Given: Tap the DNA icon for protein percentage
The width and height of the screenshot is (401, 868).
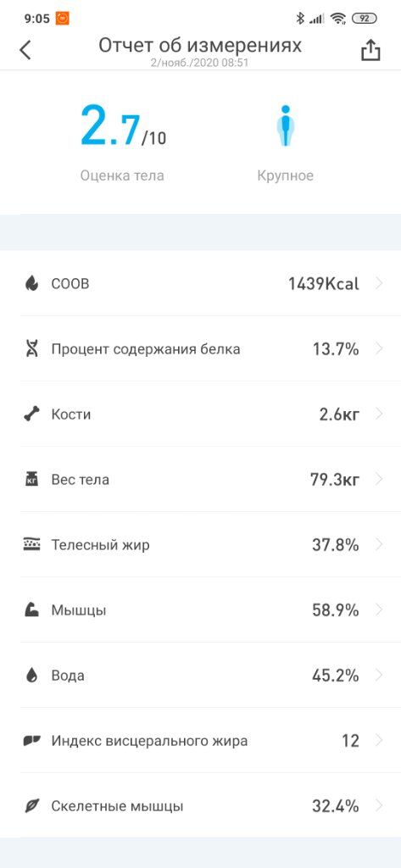Looking at the screenshot, I should click(x=31, y=349).
